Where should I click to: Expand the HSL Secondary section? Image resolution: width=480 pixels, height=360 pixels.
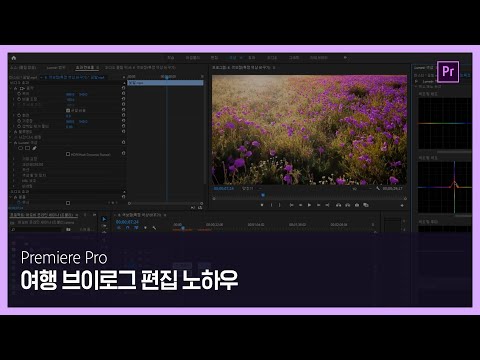coord(14,181)
